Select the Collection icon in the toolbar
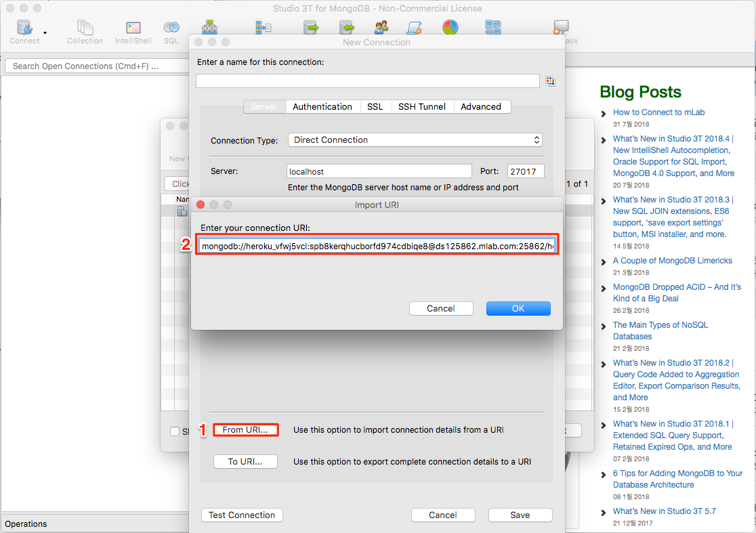The height and width of the screenshot is (533, 756). click(x=85, y=27)
